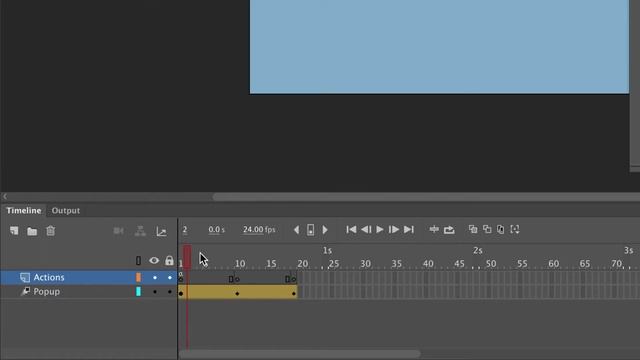Select Popup layer keyframe at frame 19
The image size is (640, 360).
click(x=294, y=293)
